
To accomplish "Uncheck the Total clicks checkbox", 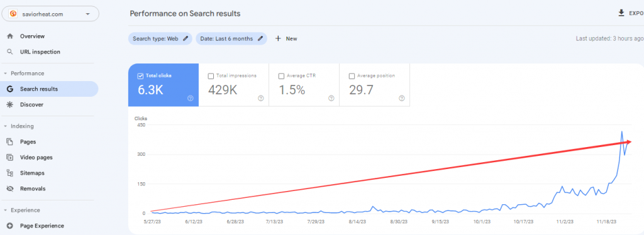I will (x=140, y=76).
